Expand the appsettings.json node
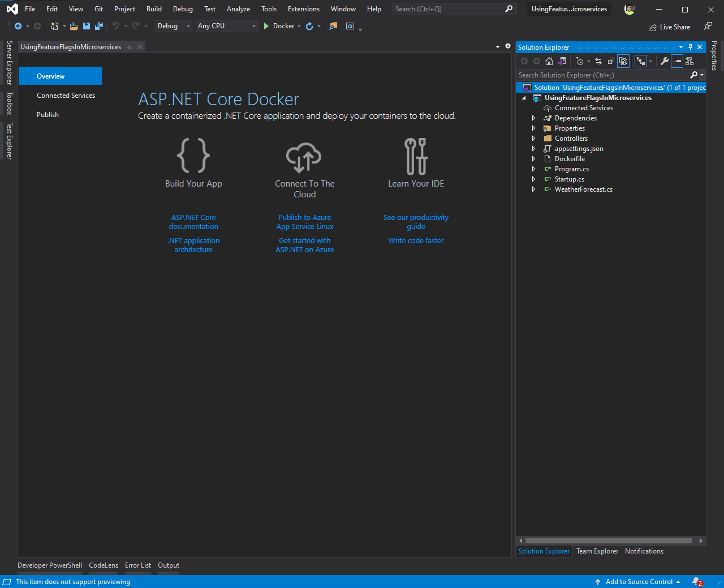The image size is (724, 588). (533, 149)
